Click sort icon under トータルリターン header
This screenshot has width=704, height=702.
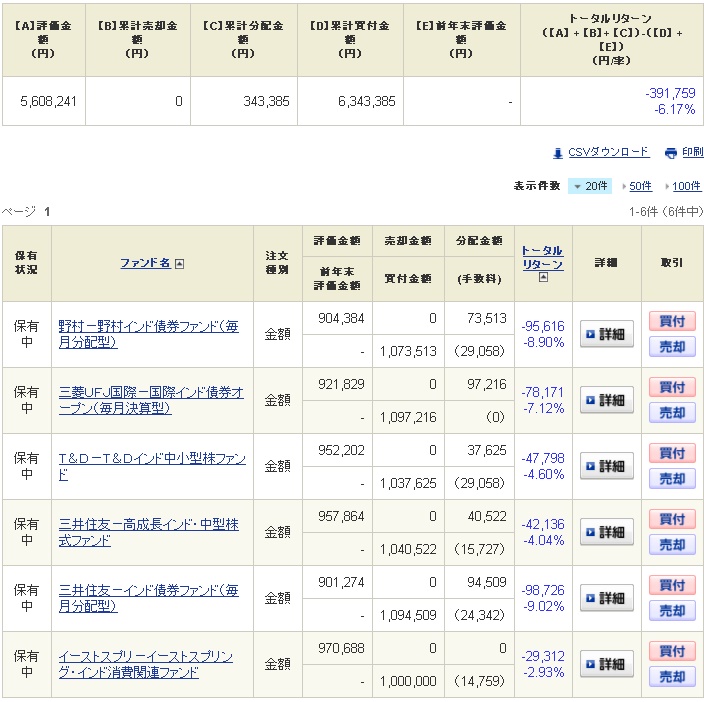click(542, 278)
